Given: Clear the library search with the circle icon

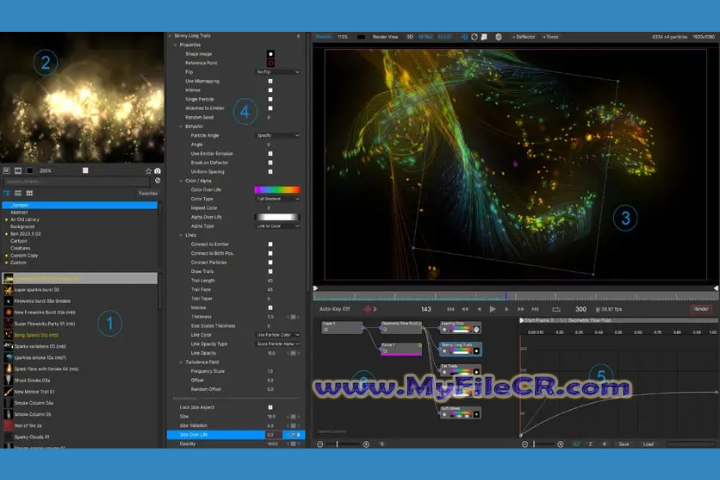Looking at the screenshot, I should (158, 181).
